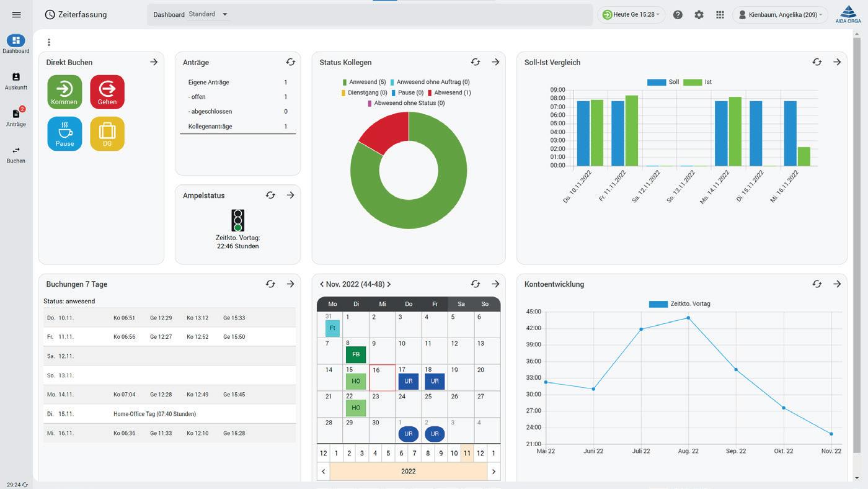Open Auskunft in the left sidebar
This screenshot has width=868, height=489.
tap(16, 81)
